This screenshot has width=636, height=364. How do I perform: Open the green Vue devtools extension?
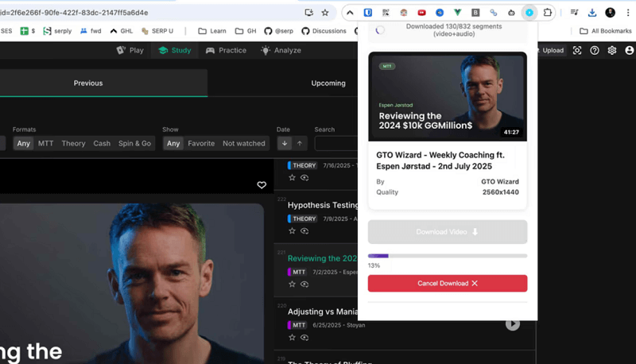[458, 13]
